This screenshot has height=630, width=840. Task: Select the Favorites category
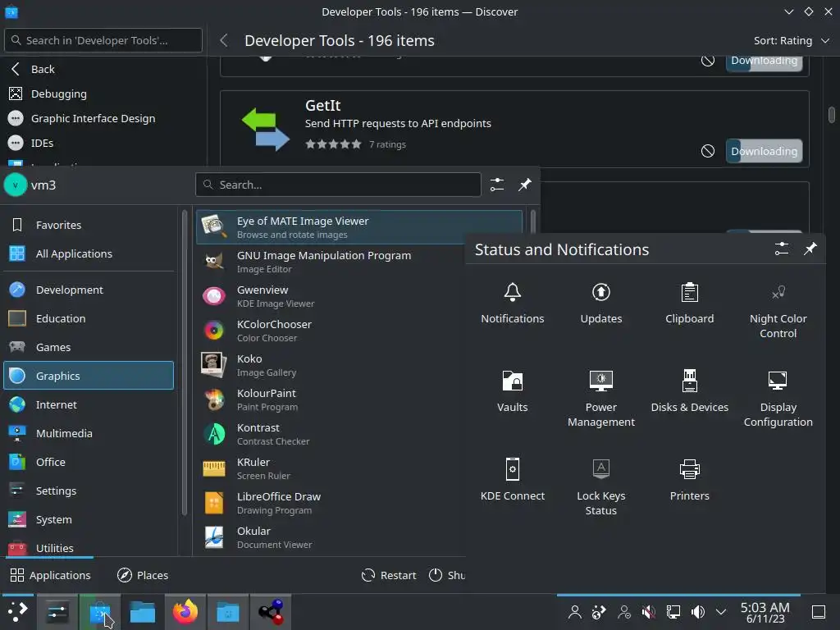click(89, 225)
